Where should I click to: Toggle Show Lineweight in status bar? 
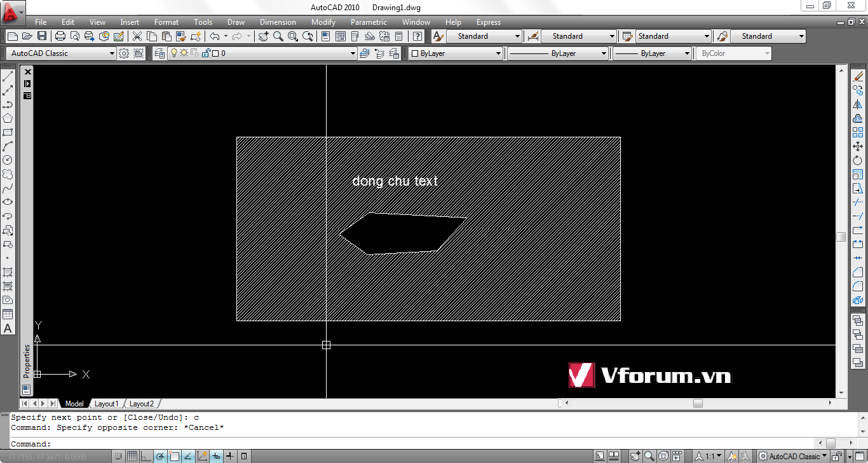point(230,456)
